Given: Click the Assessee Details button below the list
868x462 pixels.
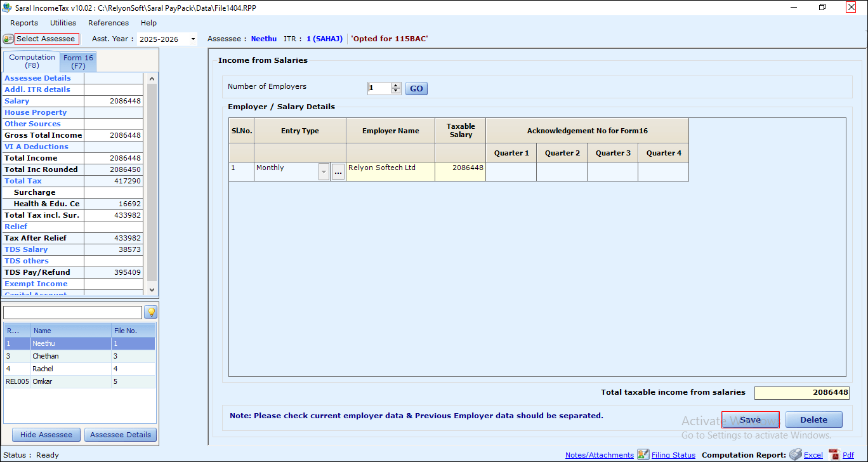Looking at the screenshot, I should 121,435.
